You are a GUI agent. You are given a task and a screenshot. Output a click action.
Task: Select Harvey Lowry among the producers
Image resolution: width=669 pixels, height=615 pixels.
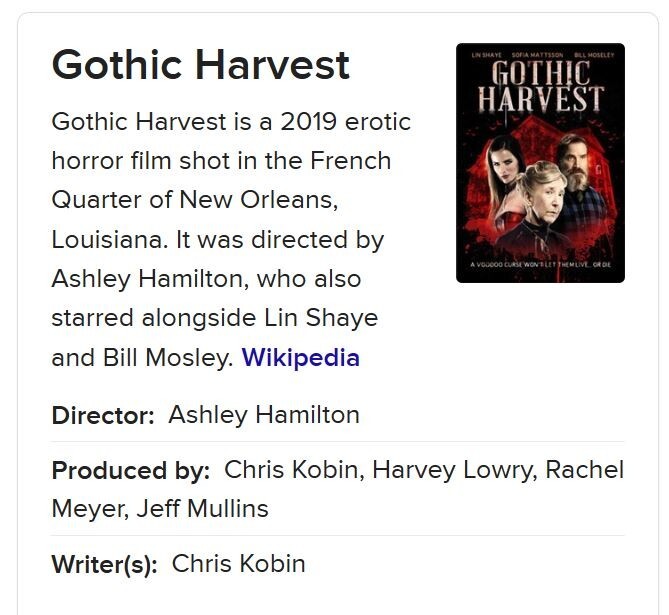pyautogui.click(x=452, y=470)
